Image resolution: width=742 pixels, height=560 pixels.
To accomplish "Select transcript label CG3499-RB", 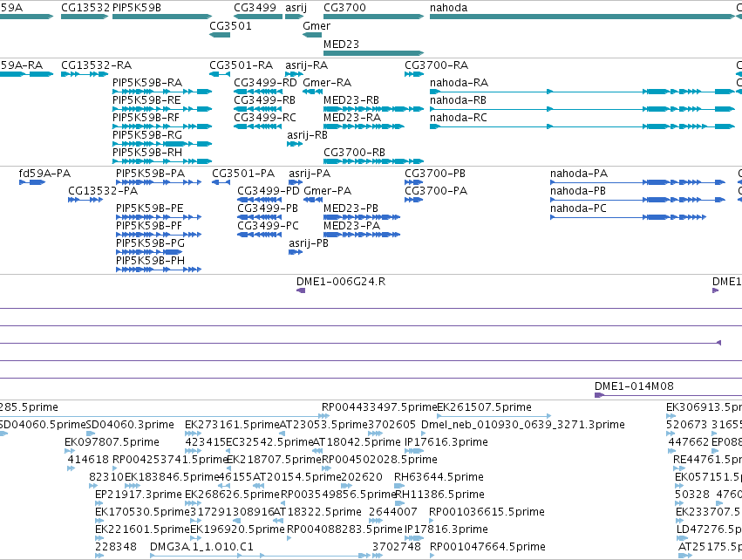I will [x=264, y=100].
